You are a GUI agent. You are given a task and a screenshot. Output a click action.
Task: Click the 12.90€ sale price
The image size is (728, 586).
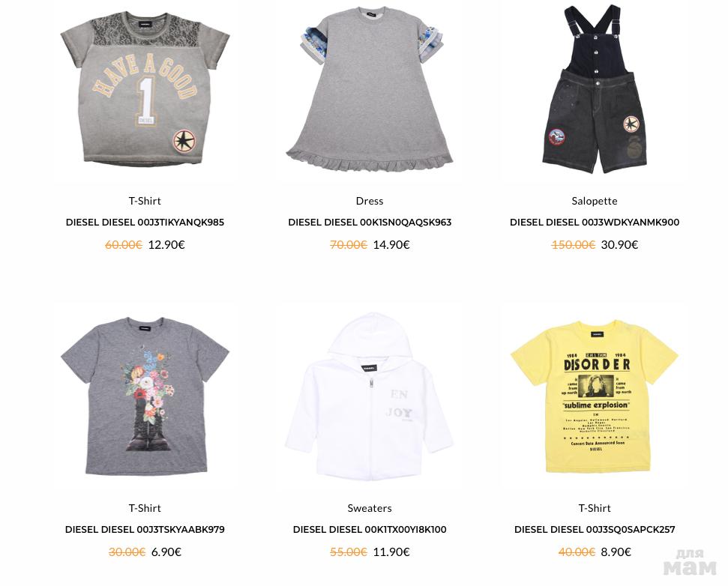[166, 244]
